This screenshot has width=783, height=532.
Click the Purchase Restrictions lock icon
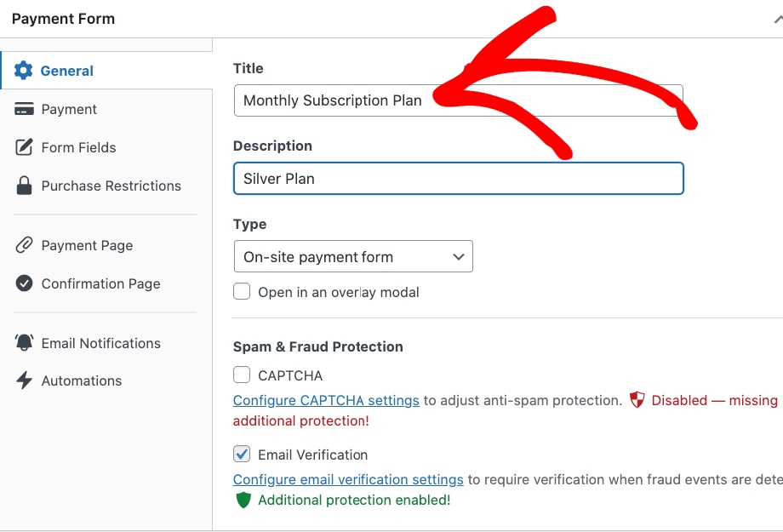[24, 186]
